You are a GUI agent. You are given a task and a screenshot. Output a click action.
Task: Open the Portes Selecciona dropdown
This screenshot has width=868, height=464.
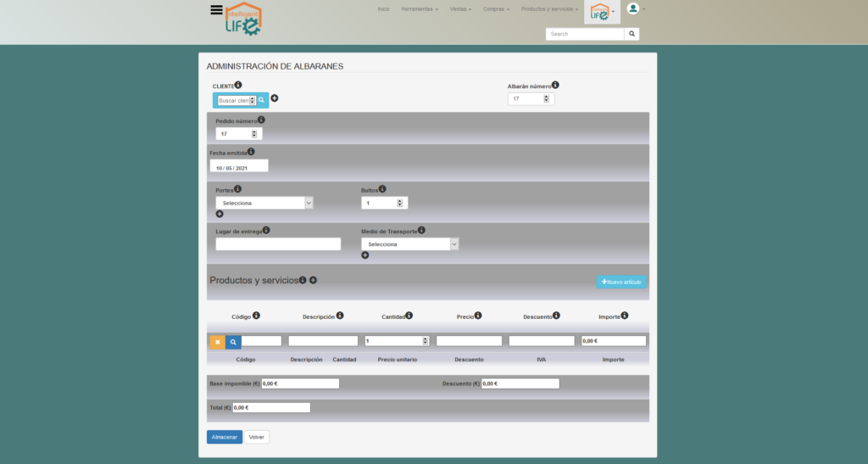click(x=264, y=204)
